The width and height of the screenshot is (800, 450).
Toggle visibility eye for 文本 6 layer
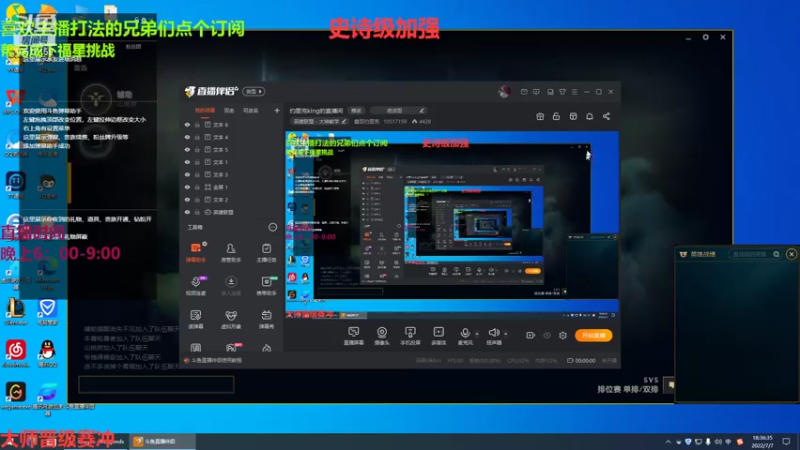[x=187, y=124]
